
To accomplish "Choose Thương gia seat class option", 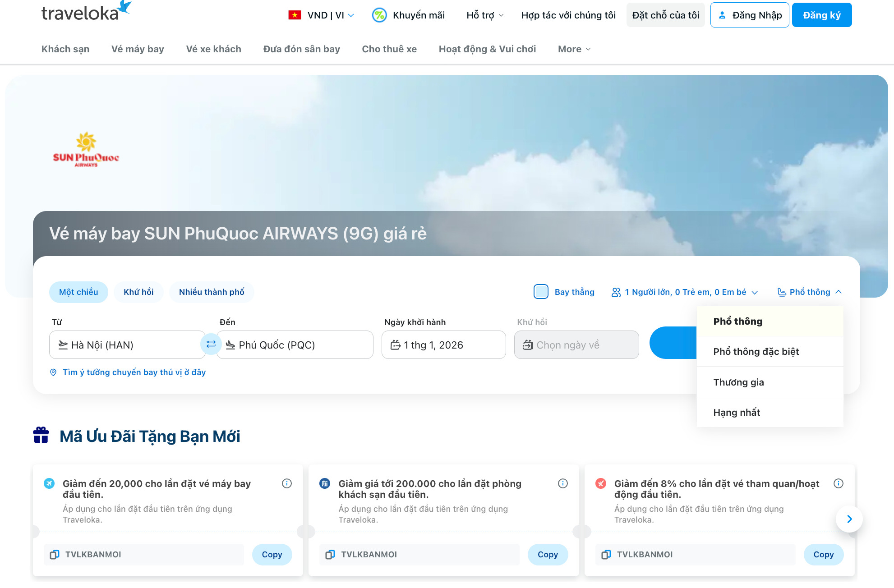I will pos(738,382).
